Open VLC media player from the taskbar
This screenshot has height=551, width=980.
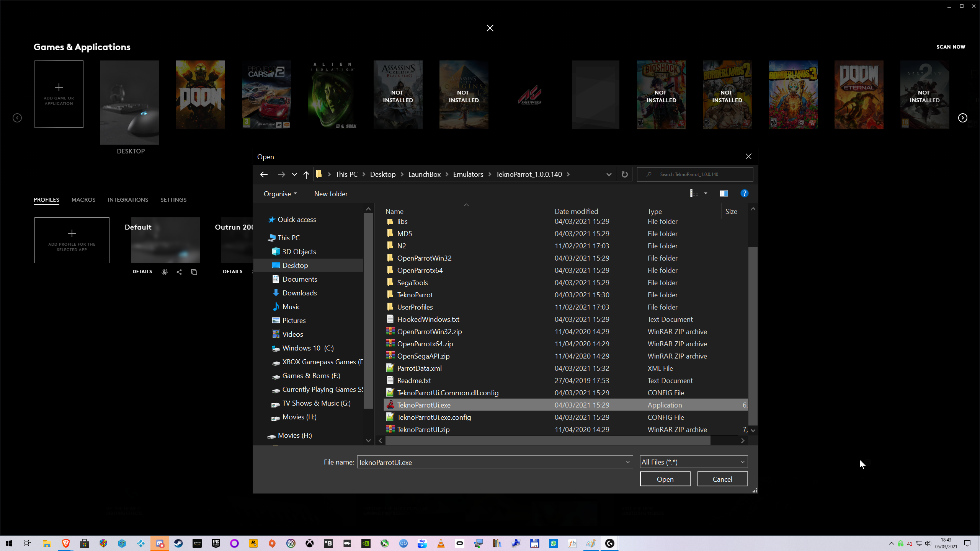tap(441, 543)
